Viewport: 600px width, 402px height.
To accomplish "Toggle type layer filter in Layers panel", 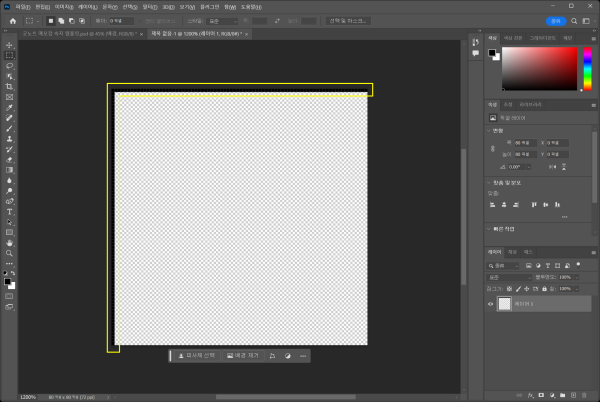I will click(x=548, y=265).
